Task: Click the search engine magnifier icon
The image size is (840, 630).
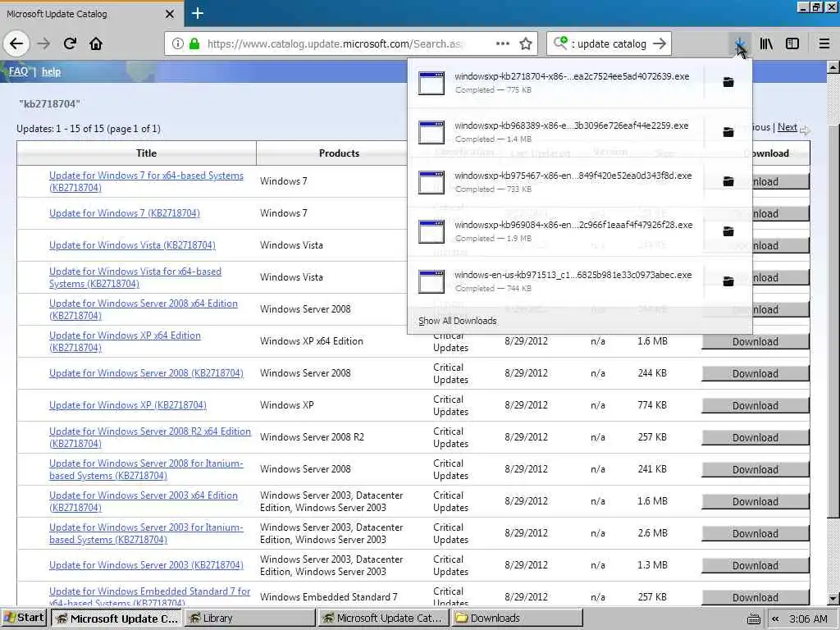Action: pos(560,43)
